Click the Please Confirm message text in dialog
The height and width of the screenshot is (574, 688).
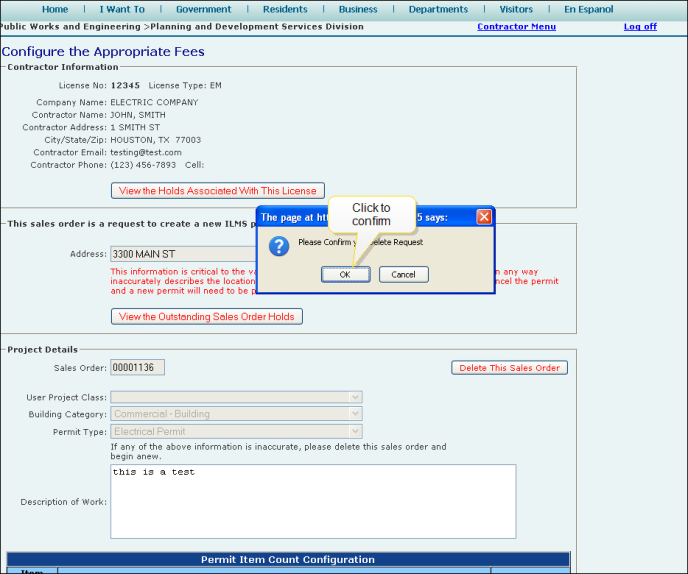click(x=361, y=242)
